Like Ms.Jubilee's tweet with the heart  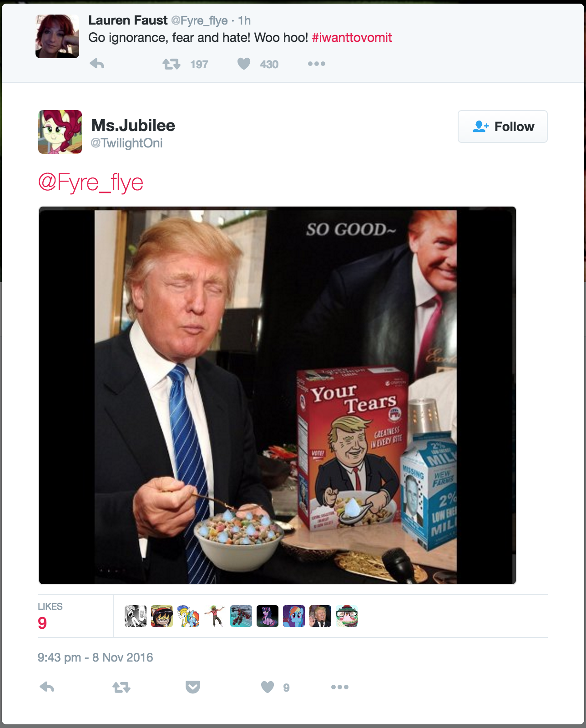(x=268, y=687)
